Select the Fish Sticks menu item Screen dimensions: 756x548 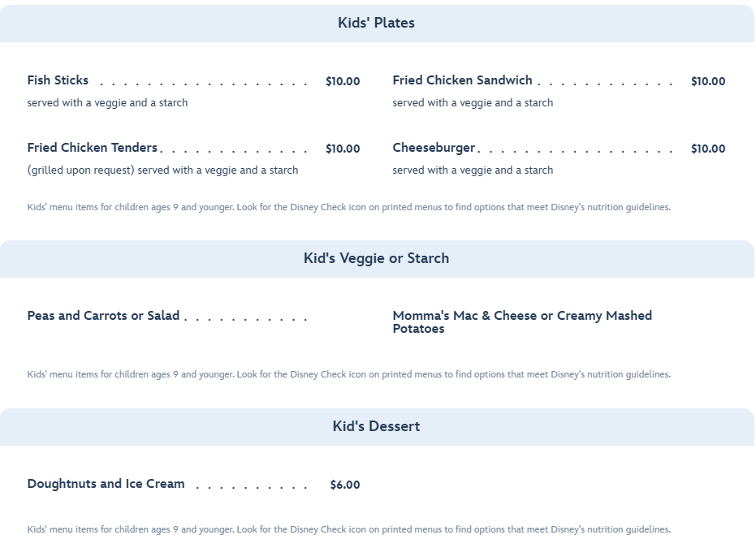coord(58,80)
